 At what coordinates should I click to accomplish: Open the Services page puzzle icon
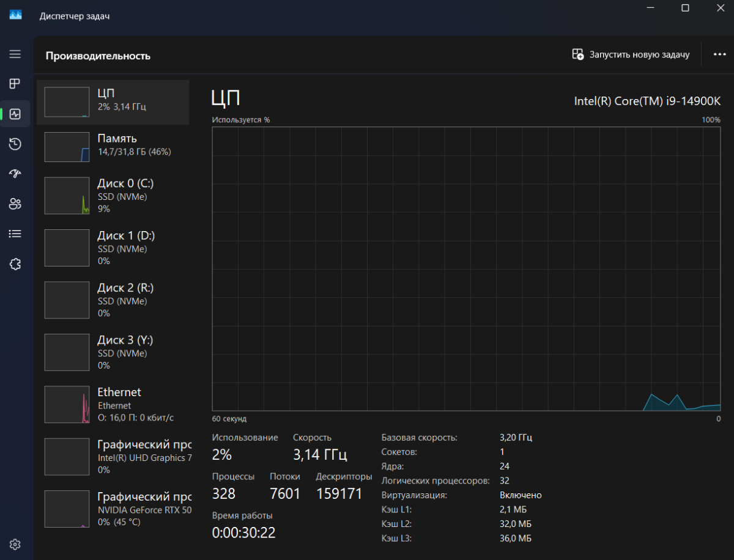[15, 264]
